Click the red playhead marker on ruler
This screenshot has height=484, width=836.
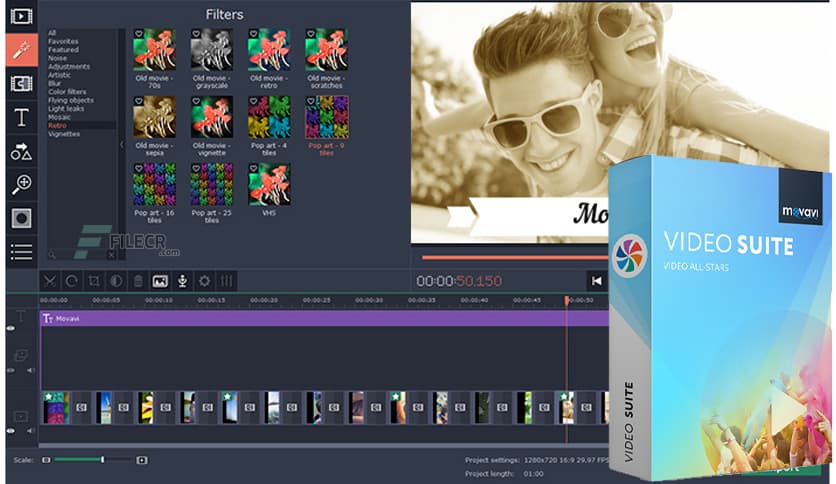[x=567, y=301]
